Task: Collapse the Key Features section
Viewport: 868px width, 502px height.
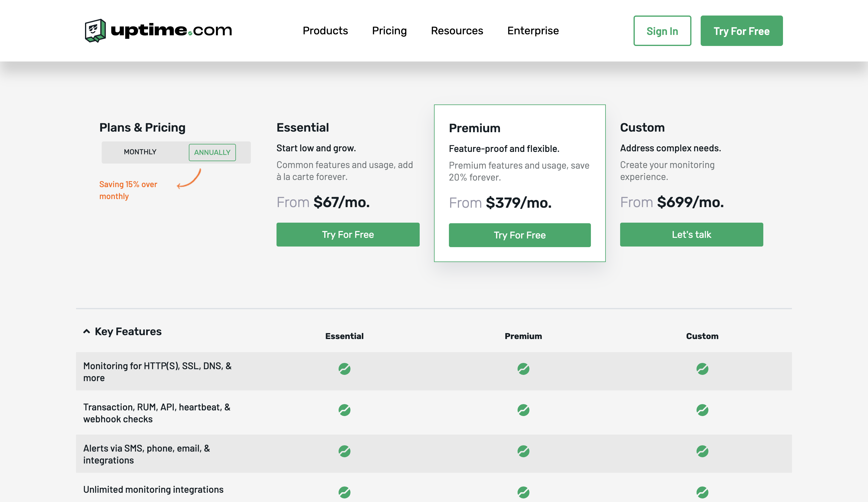Action: [x=86, y=330]
